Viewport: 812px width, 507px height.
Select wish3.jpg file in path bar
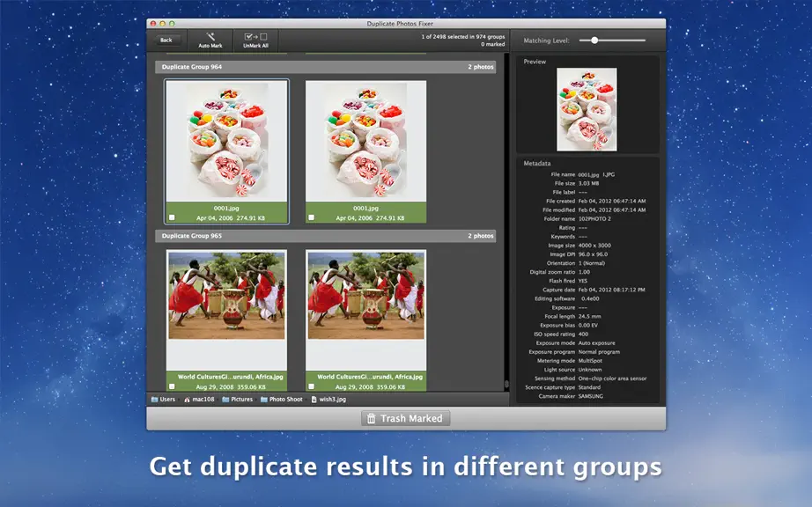tap(328, 400)
